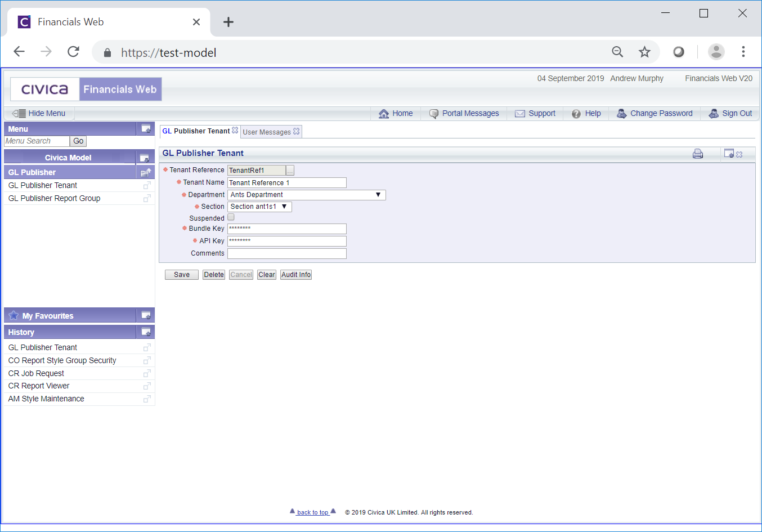The height and width of the screenshot is (532, 762).
Task: Open a new browser tab
Action: point(228,22)
